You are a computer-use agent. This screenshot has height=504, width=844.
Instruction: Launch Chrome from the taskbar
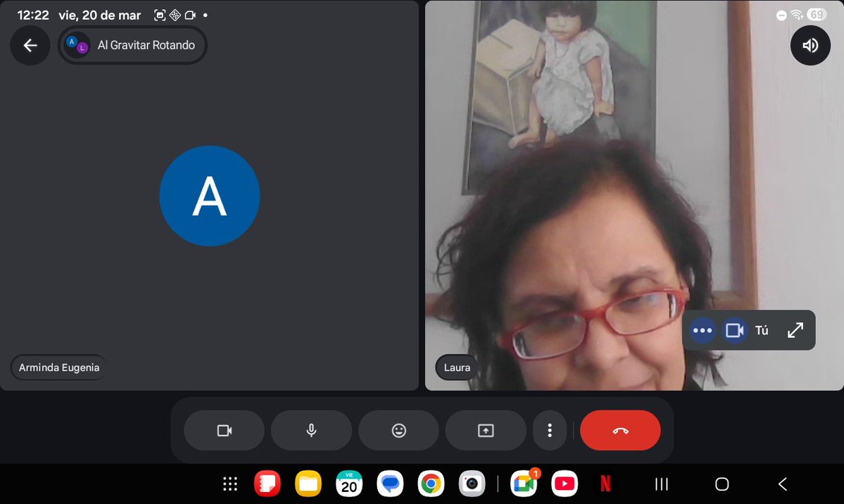431,484
